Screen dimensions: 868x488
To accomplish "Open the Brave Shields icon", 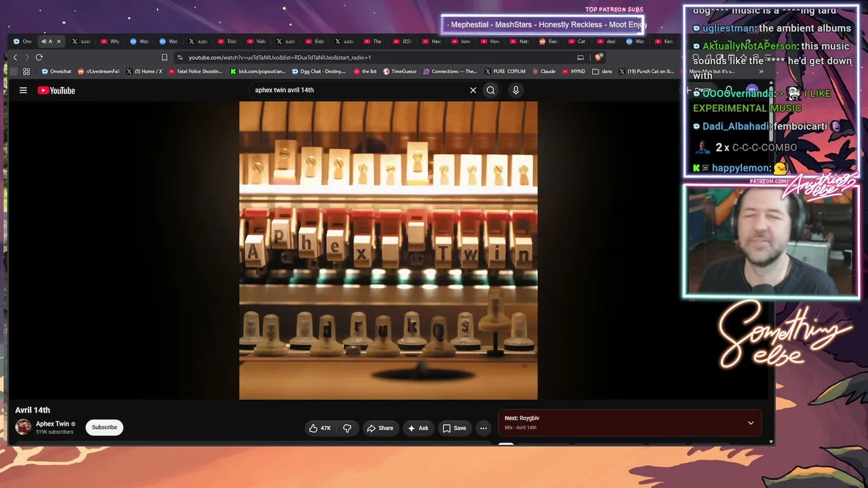I will click(597, 58).
